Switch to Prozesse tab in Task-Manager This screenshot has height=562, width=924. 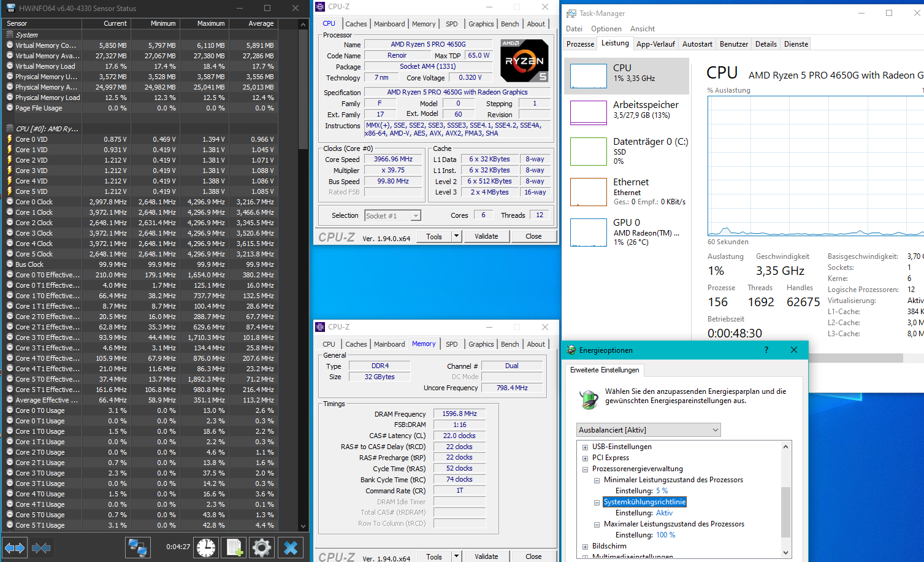click(x=581, y=44)
